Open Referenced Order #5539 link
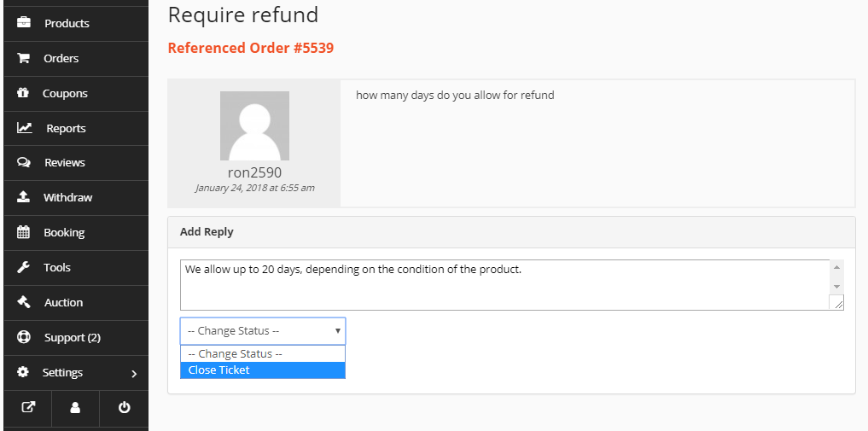This screenshot has width=868, height=431. click(251, 48)
